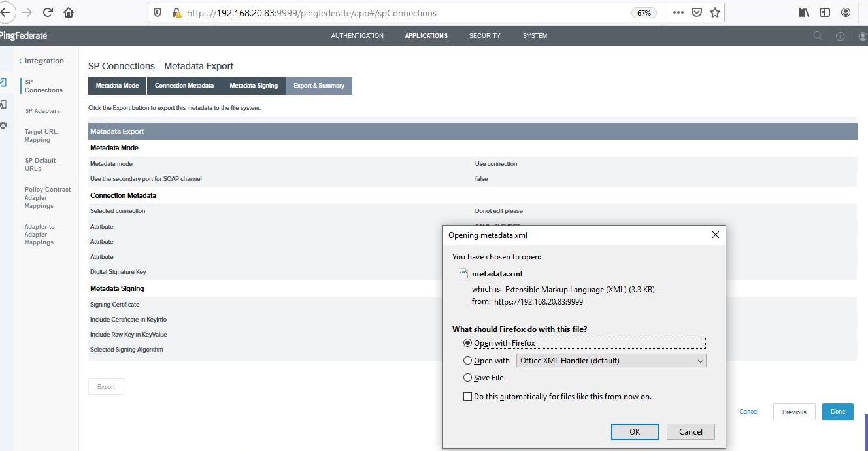Select the SP Connections sidebar icon
Viewport: 868px width, 451px height.
(3, 82)
